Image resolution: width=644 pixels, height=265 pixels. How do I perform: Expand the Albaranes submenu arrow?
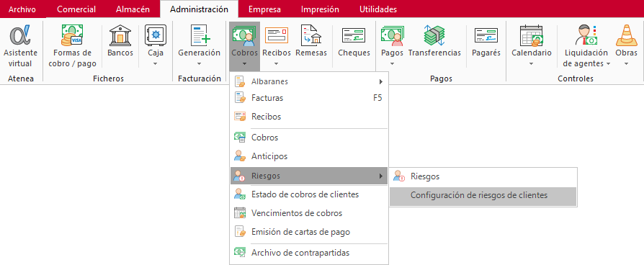click(x=381, y=82)
